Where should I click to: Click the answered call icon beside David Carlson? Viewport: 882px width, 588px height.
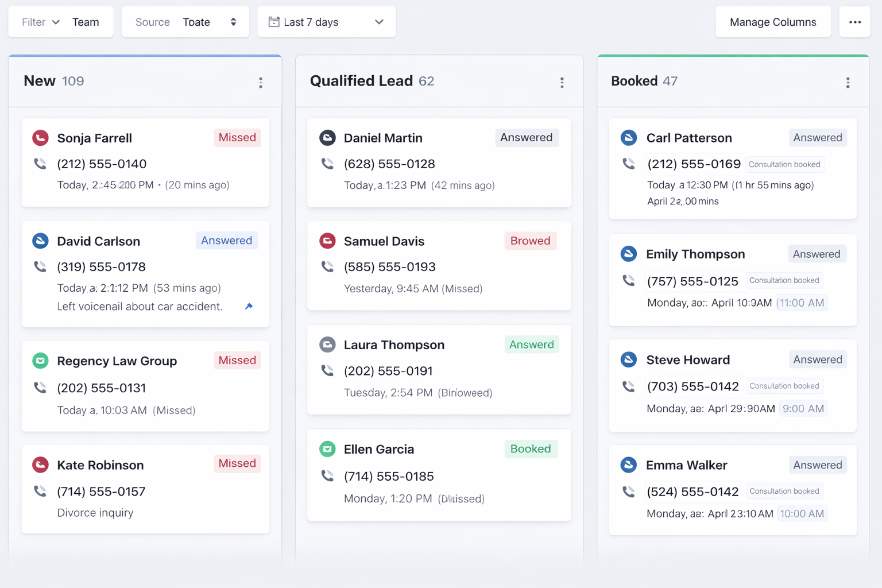[x=40, y=241]
